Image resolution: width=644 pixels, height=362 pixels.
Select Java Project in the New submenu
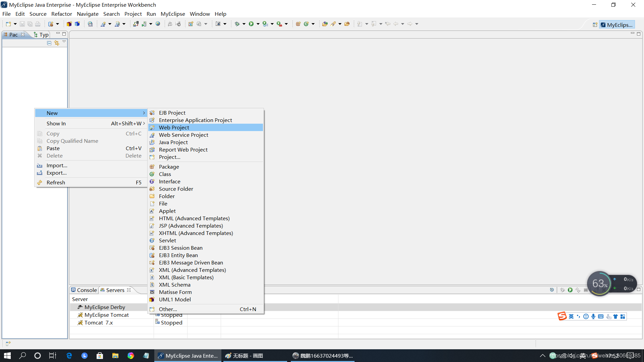point(206,142)
